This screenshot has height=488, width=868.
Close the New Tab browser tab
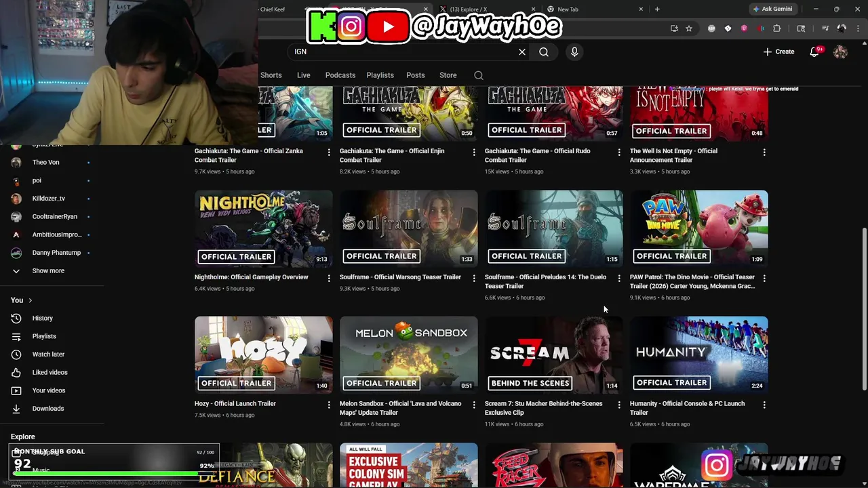pos(641,9)
